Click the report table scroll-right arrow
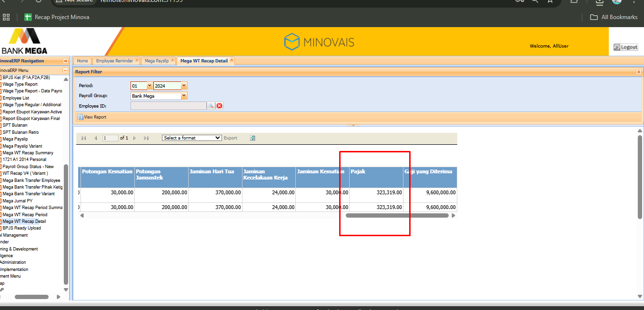 (453, 216)
